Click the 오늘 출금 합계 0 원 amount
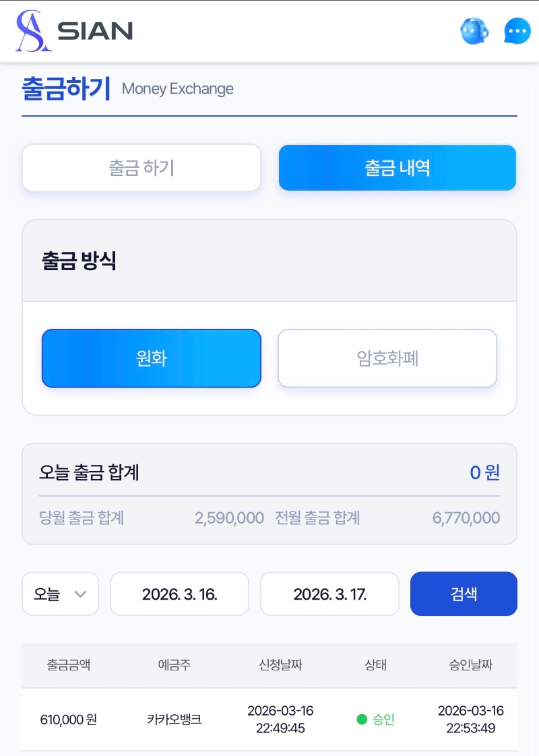Screen dimensions: 539x756 pos(484,472)
